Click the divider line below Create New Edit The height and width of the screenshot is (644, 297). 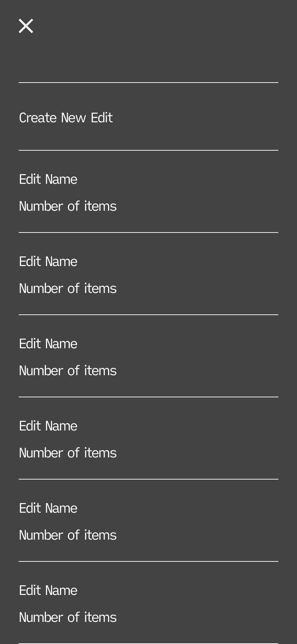coord(148,150)
